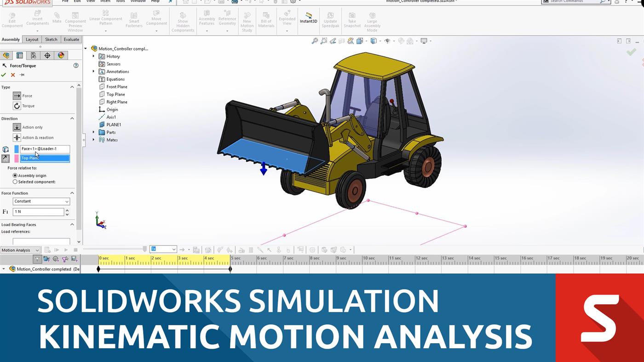This screenshot has height=362, width=644.
Task: Click the Force Function Constant combo box
Action: pos(41,201)
